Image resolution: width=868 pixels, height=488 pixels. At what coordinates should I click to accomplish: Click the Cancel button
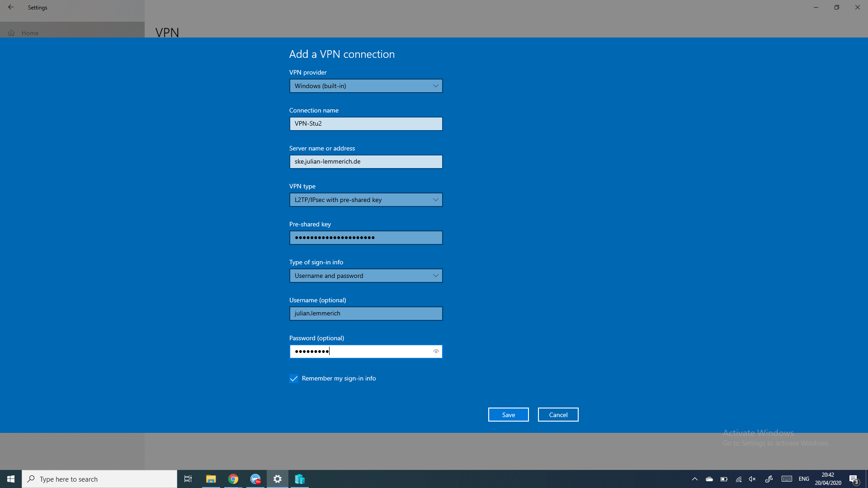click(x=558, y=415)
